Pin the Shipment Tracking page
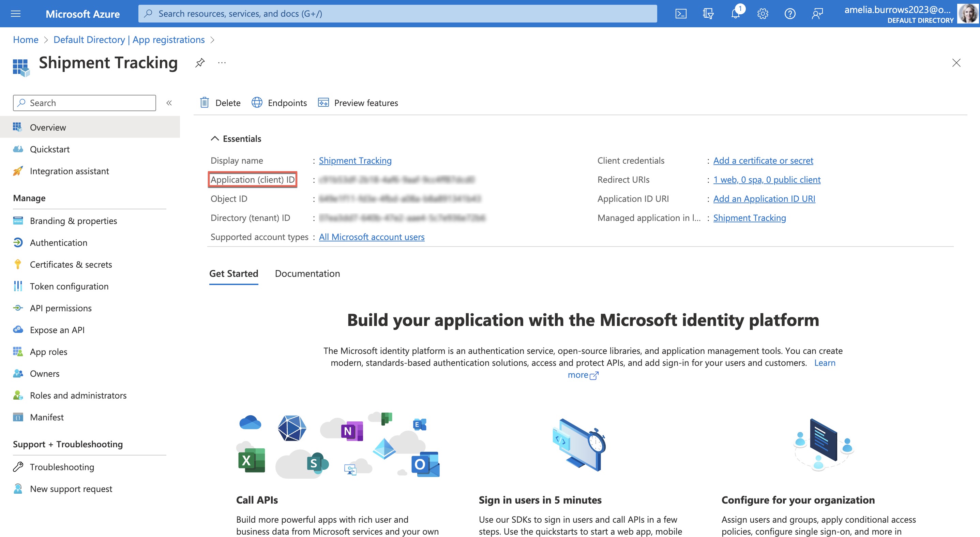The image size is (980, 537). (x=199, y=63)
